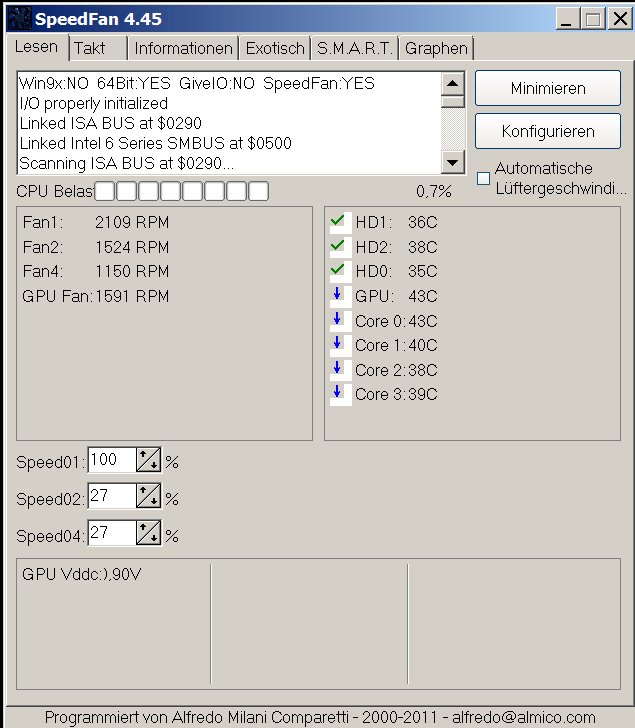The image size is (635, 728).
Task: Minimize the SpeedFan window
Action: 567,20
